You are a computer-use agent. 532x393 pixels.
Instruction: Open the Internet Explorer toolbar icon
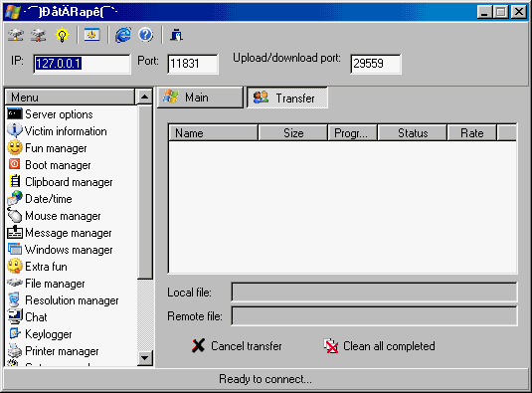[123, 35]
